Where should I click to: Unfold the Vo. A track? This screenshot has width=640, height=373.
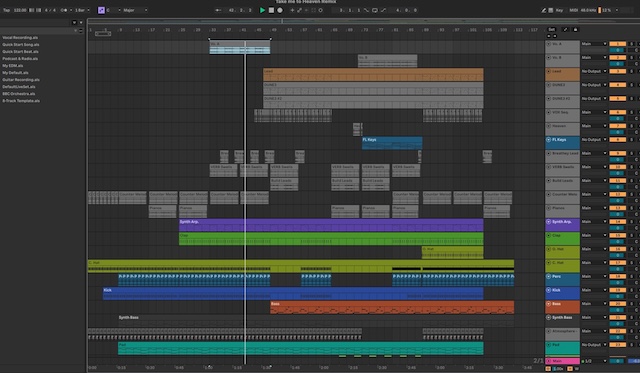click(x=549, y=44)
